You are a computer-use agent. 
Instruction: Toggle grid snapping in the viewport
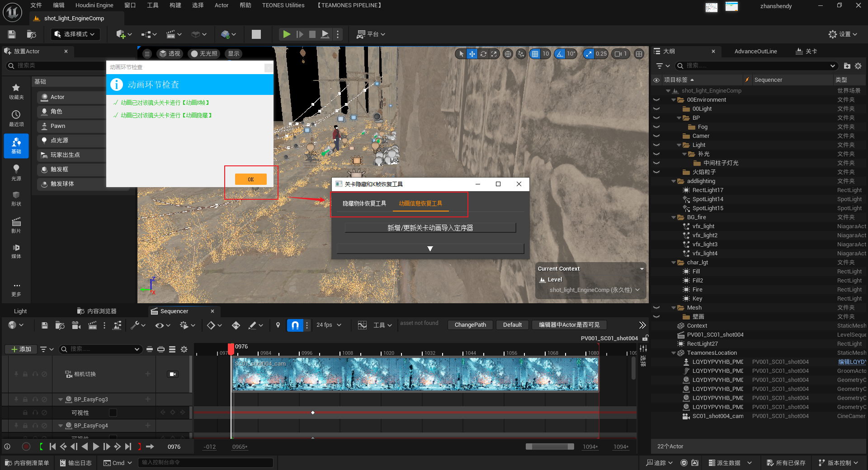535,54
